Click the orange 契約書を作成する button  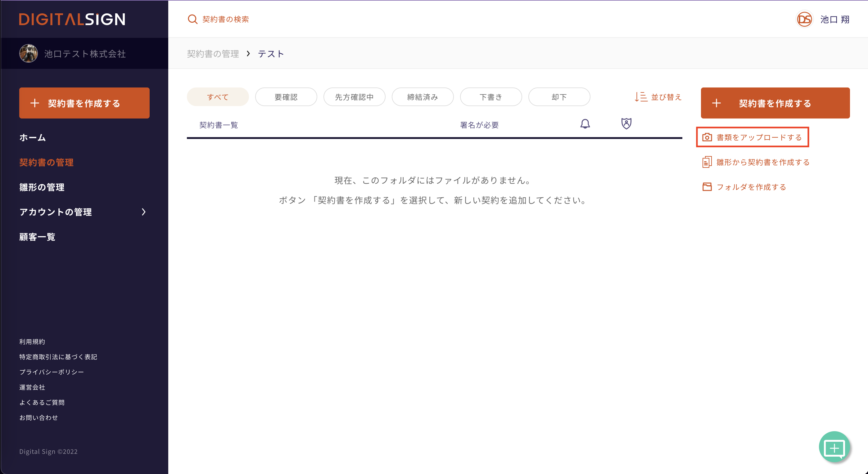pos(84,103)
